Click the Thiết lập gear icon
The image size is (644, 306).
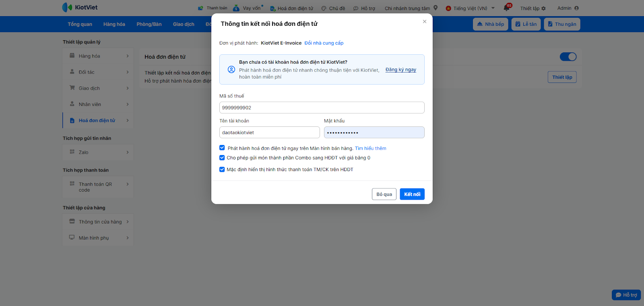click(x=544, y=8)
